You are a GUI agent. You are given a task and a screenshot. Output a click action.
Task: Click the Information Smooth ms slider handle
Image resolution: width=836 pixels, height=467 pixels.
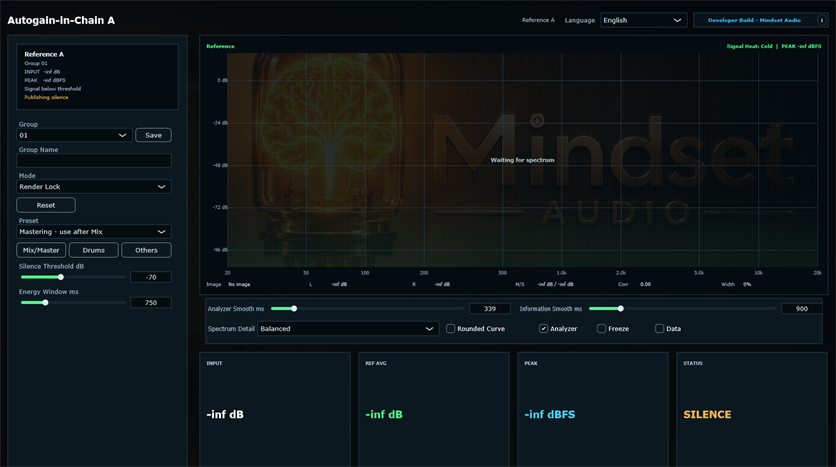[x=621, y=309]
